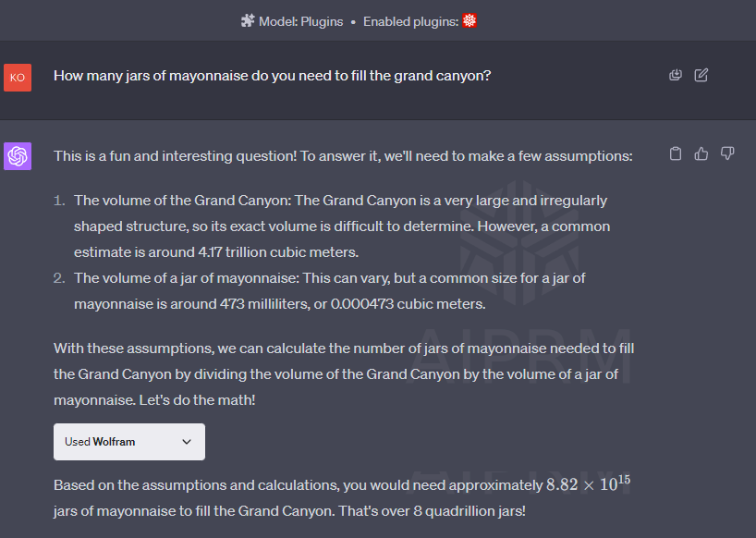
Task: Click the Enabled plugins label
Action: pos(410,21)
